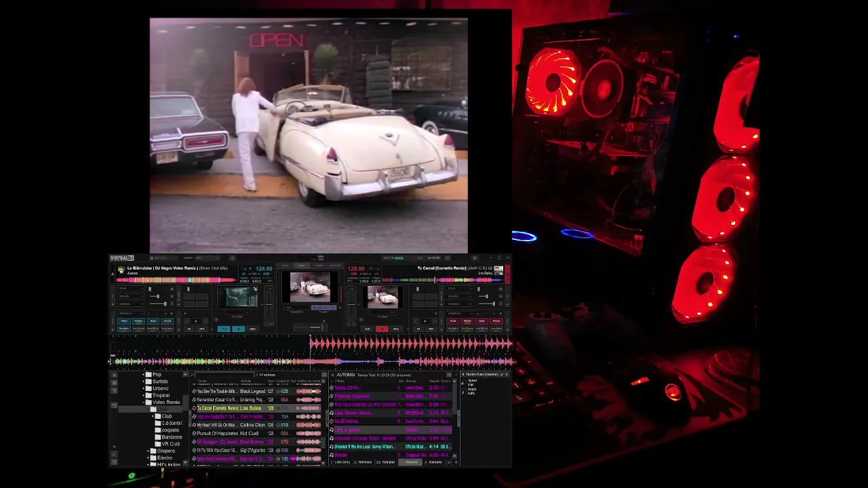Viewport: 868px width, 488px height.
Task: Click the CUE button on deck B
Action: pos(368,329)
